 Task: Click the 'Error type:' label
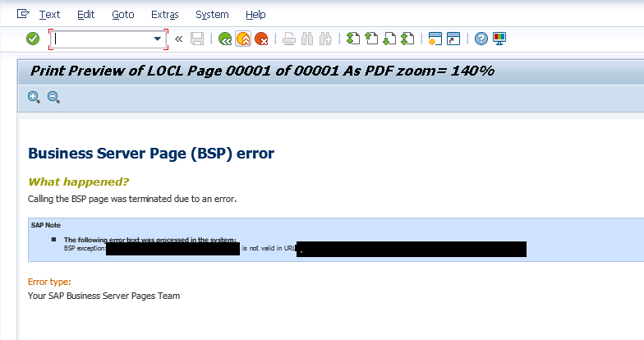(49, 283)
